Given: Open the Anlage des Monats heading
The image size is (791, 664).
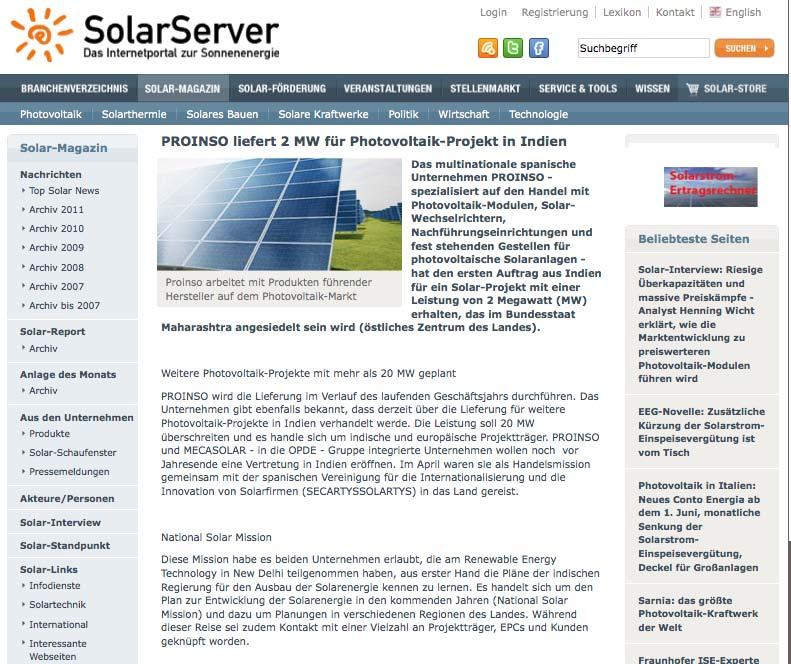Looking at the screenshot, I should (x=68, y=374).
